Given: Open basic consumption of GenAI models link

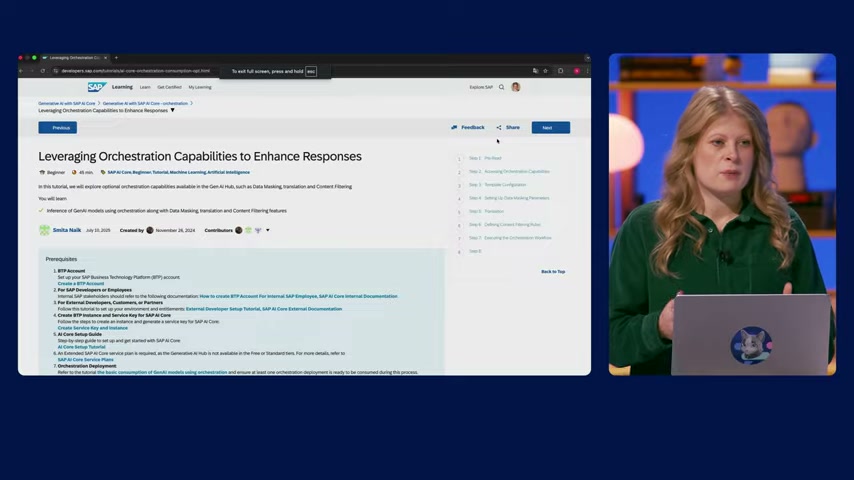Looking at the screenshot, I should (162, 372).
